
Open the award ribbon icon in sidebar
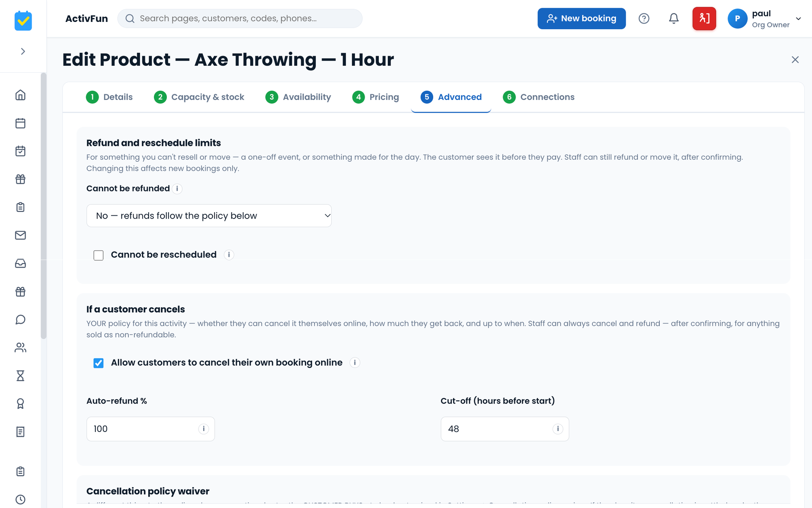[x=20, y=404]
